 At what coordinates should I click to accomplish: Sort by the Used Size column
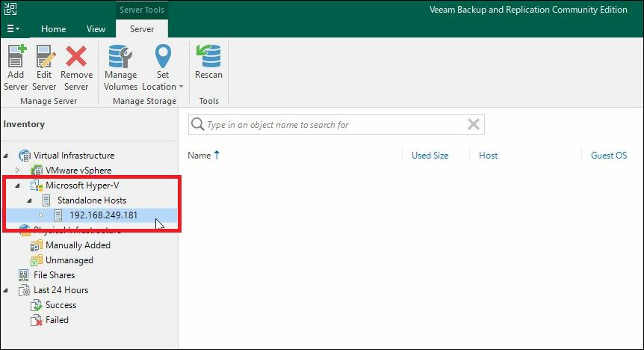(x=430, y=156)
